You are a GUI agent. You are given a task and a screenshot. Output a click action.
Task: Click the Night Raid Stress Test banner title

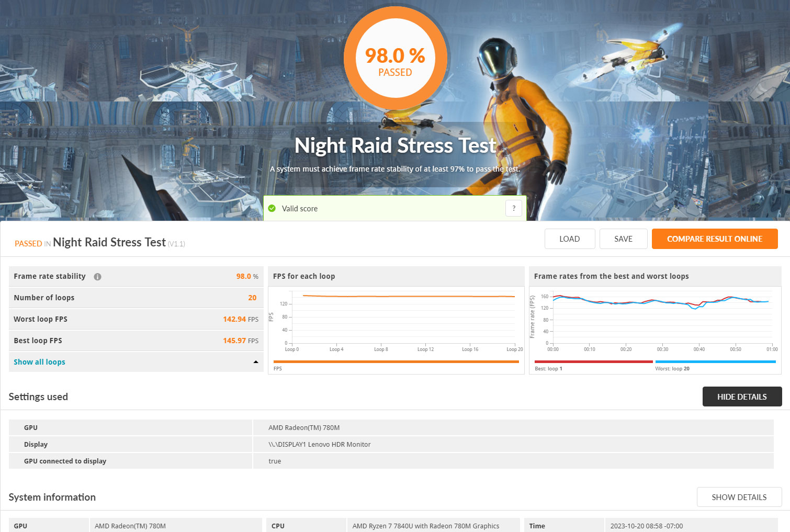click(396, 145)
